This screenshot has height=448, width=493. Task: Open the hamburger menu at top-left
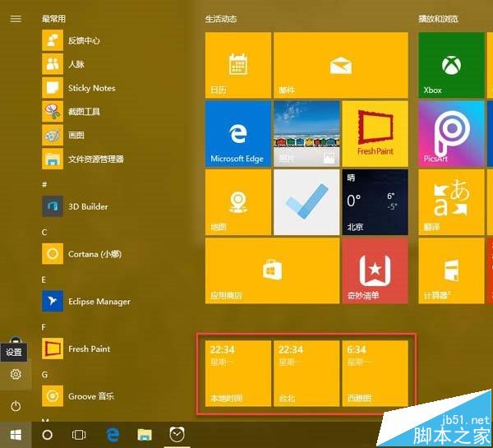[16, 19]
